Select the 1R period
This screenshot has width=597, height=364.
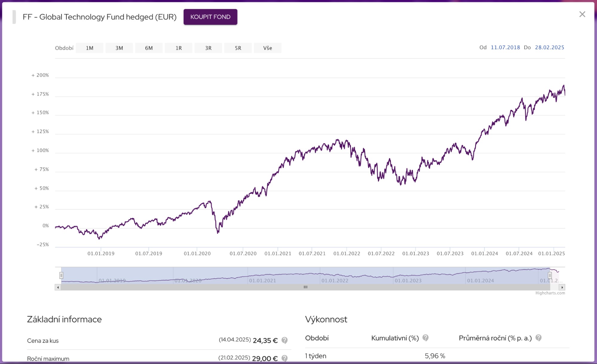178,48
